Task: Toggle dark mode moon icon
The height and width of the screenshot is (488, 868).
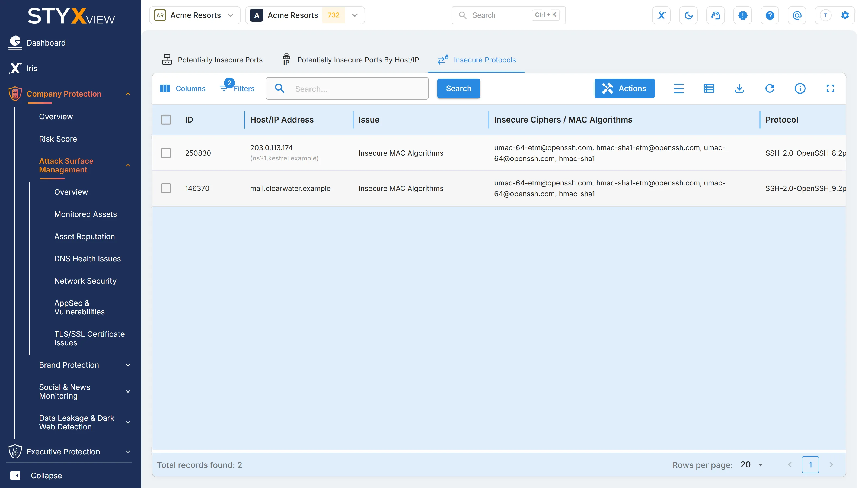Action: [x=688, y=15]
